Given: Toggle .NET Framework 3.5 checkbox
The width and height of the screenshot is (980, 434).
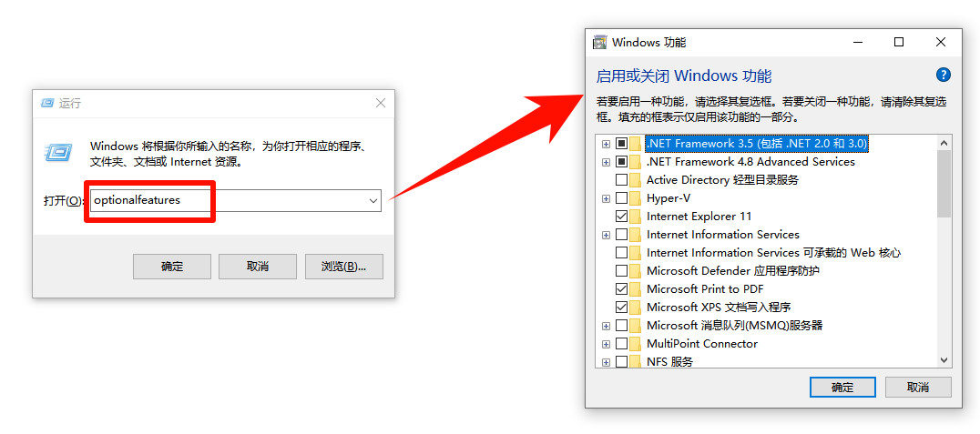Looking at the screenshot, I should pyautogui.click(x=621, y=144).
